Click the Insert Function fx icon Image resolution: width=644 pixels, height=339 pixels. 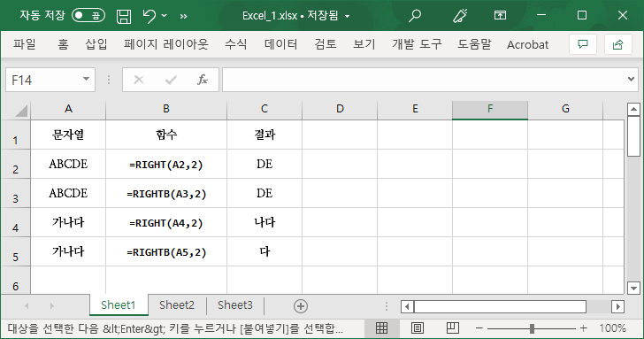pos(202,80)
